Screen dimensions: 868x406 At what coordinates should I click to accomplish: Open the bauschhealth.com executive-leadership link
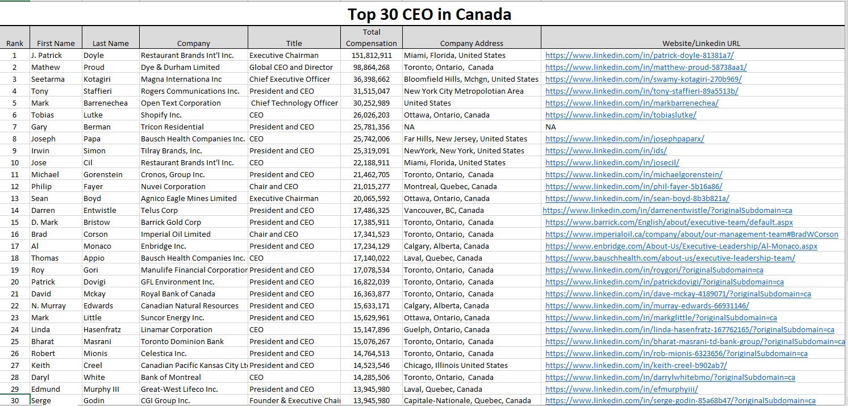click(x=670, y=258)
